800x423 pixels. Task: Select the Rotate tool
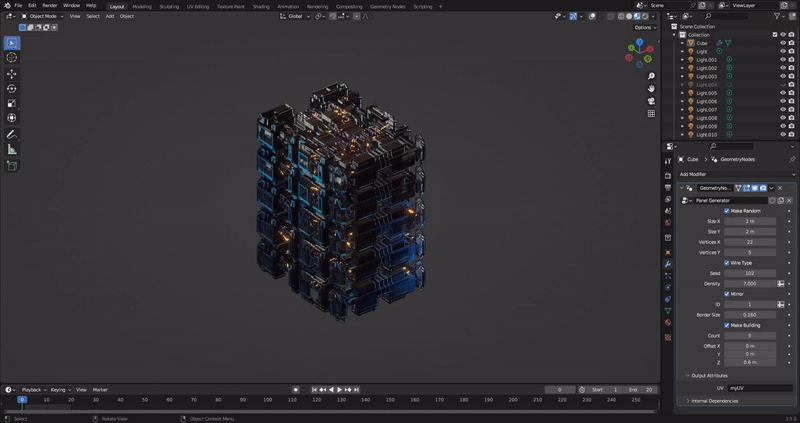coord(12,89)
